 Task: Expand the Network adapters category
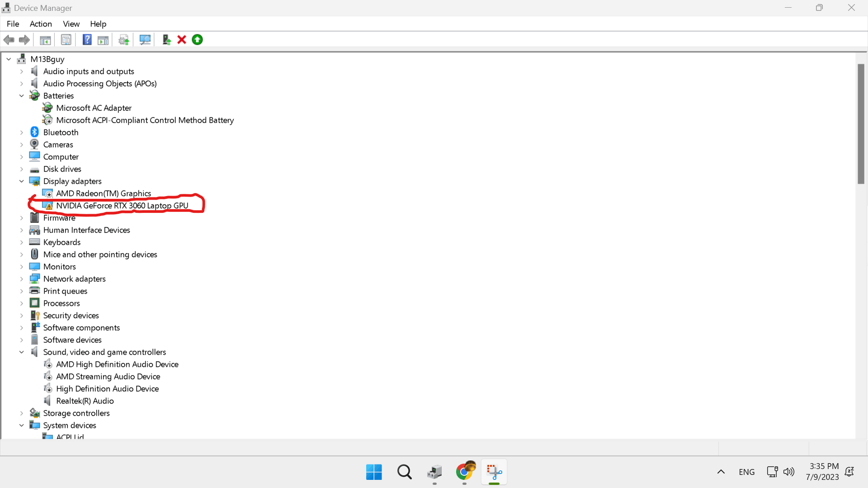pyautogui.click(x=21, y=279)
